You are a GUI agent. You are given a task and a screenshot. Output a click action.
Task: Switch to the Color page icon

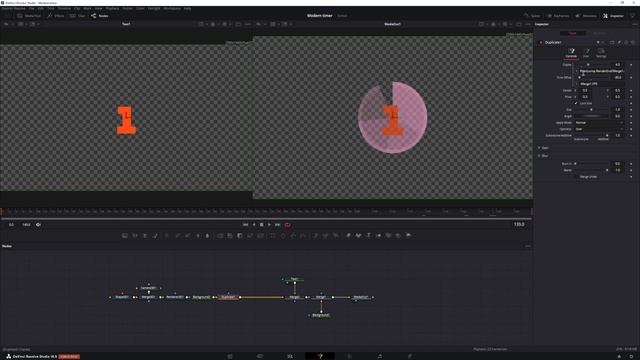(350, 356)
